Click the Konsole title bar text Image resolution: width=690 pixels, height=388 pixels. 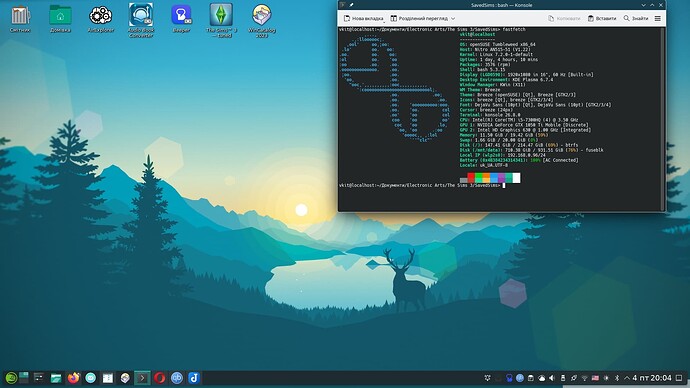click(501, 5)
